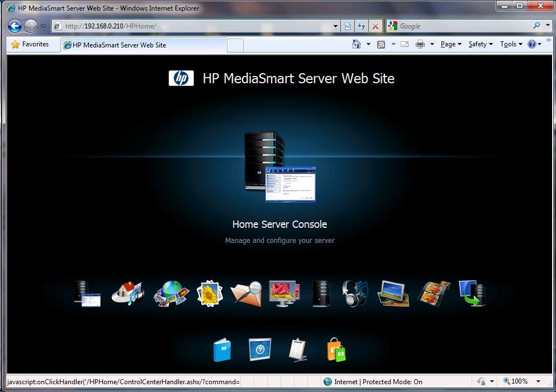The height and width of the screenshot is (392, 556).
Task: Open the clipboard with notes icon
Action: (297, 350)
